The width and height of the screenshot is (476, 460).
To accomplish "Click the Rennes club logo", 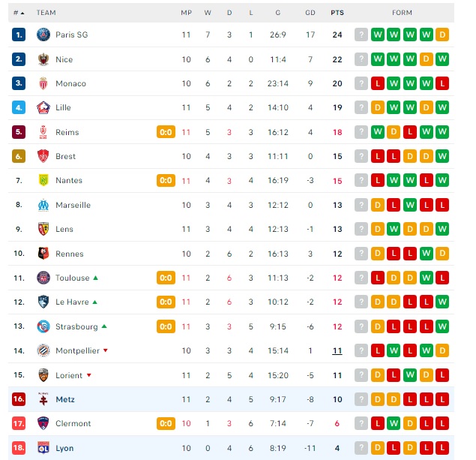I will pyautogui.click(x=43, y=254).
